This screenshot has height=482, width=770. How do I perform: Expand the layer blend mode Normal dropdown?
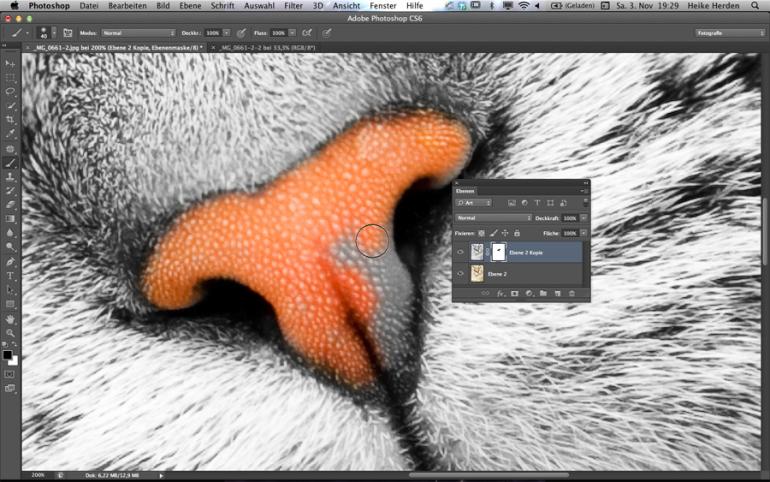[493, 217]
